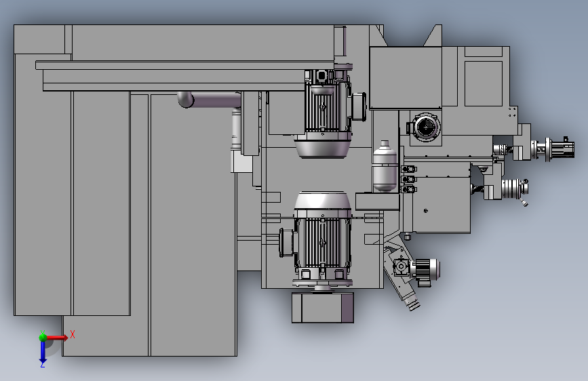This screenshot has height=381, width=588.
Task: Click the blue Z axis arrow of the triad
Action: coord(43,352)
